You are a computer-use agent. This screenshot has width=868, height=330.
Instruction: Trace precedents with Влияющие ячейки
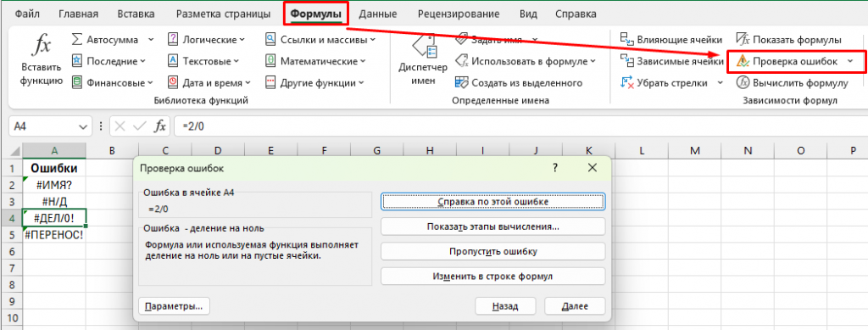[x=671, y=40]
